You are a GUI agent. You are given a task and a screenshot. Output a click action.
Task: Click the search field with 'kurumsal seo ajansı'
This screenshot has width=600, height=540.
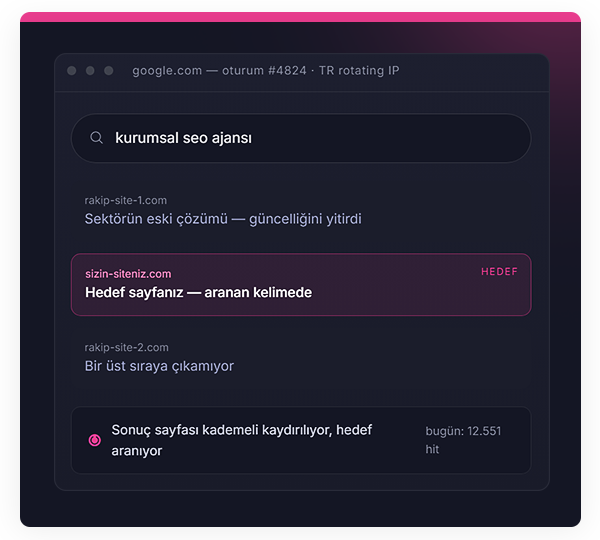pyautogui.click(x=301, y=138)
